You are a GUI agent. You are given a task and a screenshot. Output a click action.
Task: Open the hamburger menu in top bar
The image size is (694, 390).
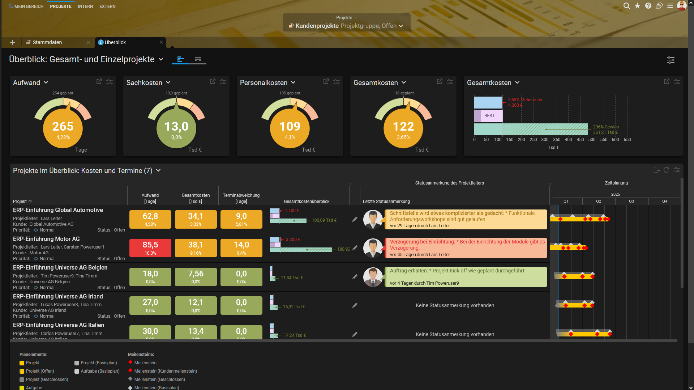tap(670, 6)
